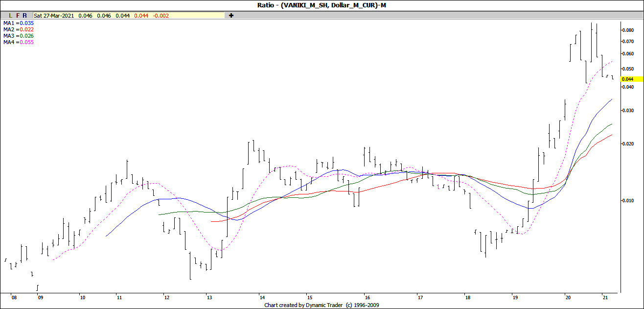Click the "19" year label on the time axis
Image resolution: width=644 pixels, height=309 pixels.
(515, 298)
